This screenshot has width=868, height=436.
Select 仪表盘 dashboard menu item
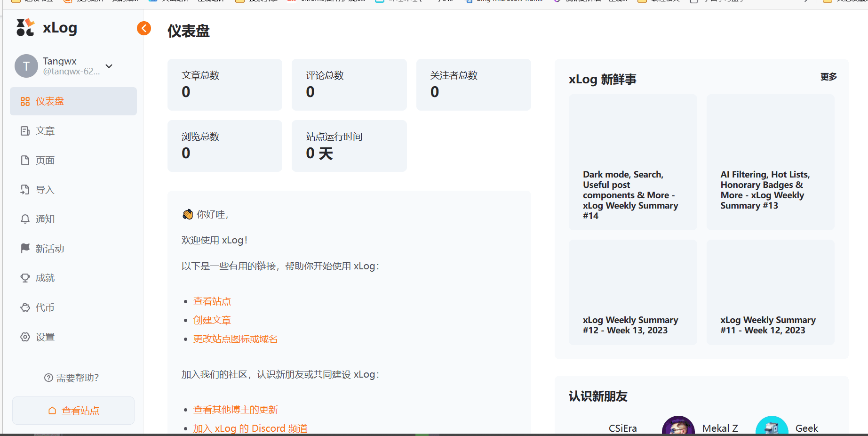pos(73,101)
